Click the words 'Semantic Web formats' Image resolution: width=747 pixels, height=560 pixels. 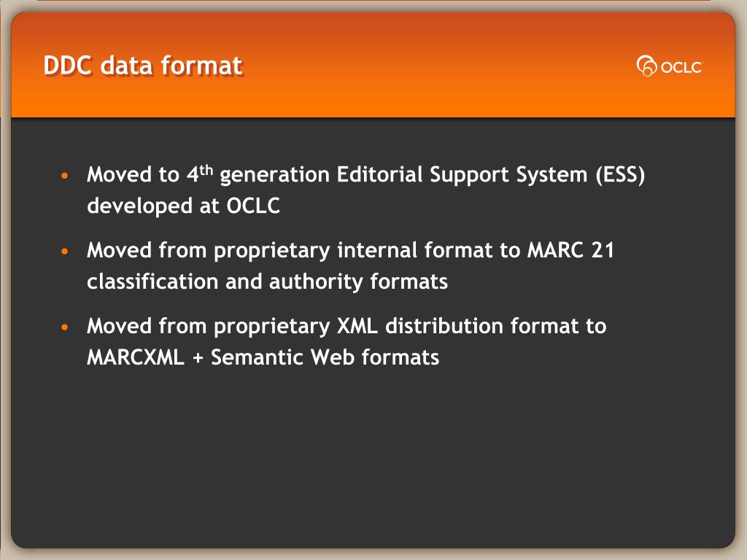coord(325,357)
